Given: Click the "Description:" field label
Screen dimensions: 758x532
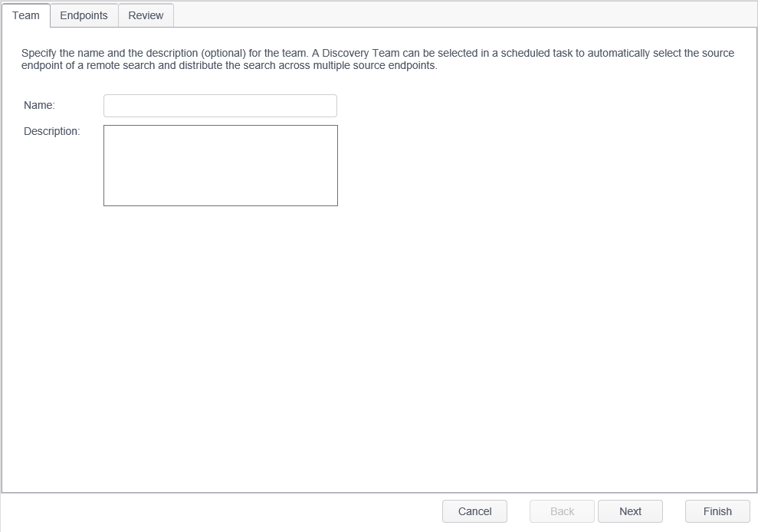Looking at the screenshot, I should coord(52,131).
